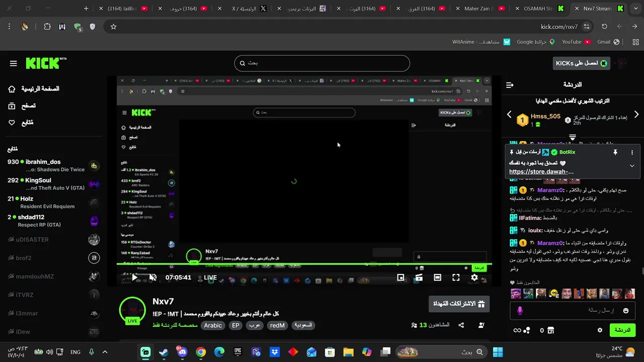Open the Kick shop icon
The height and width of the screenshot is (362, 644).
[x=550, y=330]
